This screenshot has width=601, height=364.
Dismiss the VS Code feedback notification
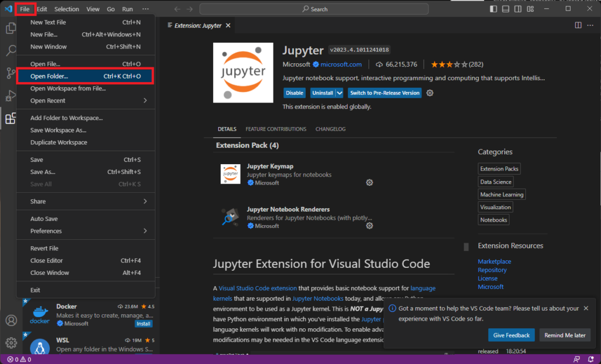point(586,308)
